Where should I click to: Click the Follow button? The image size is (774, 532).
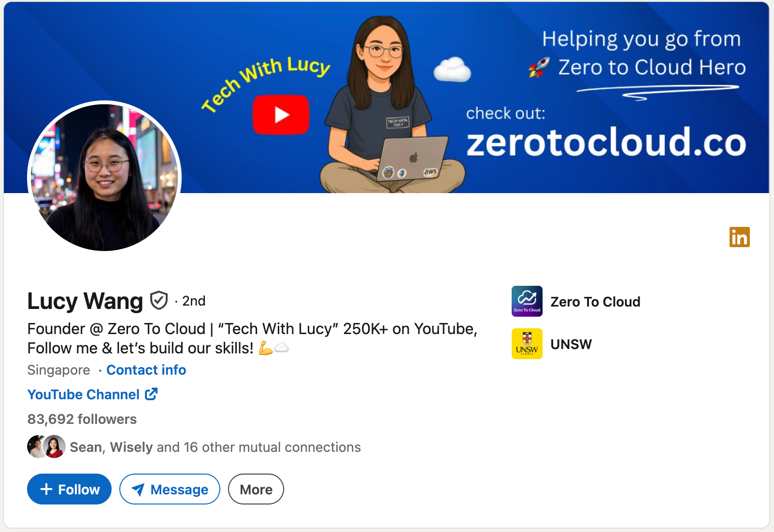tap(69, 489)
